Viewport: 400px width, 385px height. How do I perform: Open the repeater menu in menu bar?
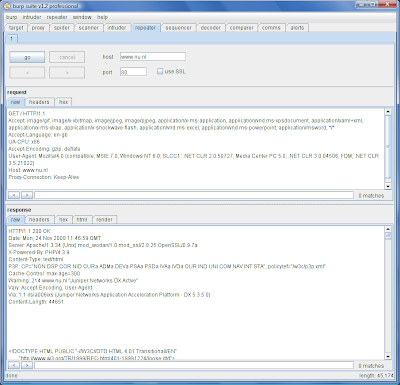pyautogui.click(x=57, y=17)
